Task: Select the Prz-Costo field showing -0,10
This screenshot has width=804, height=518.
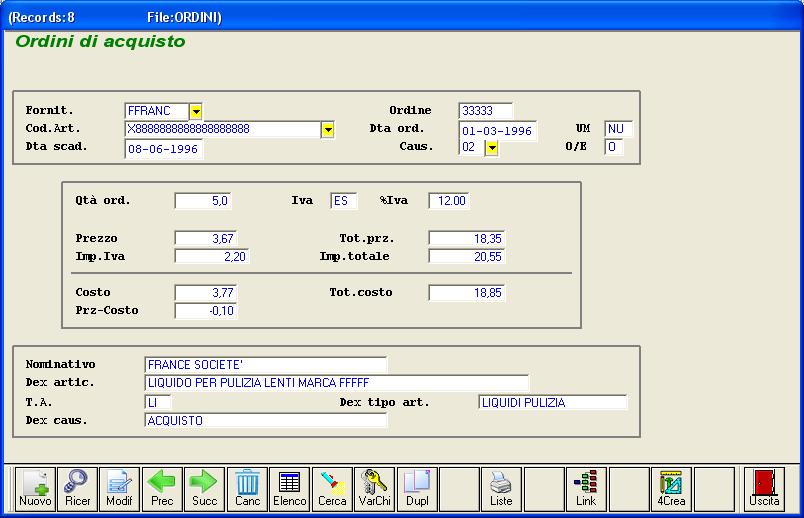Action: coord(206,311)
